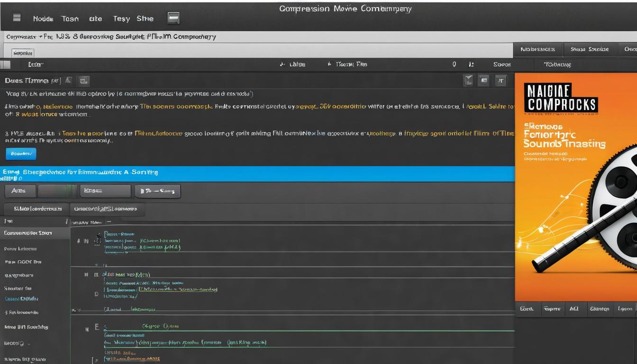
Task: Click the triangle icon beside Dares Tlamme
Action: click(x=68, y=81)
